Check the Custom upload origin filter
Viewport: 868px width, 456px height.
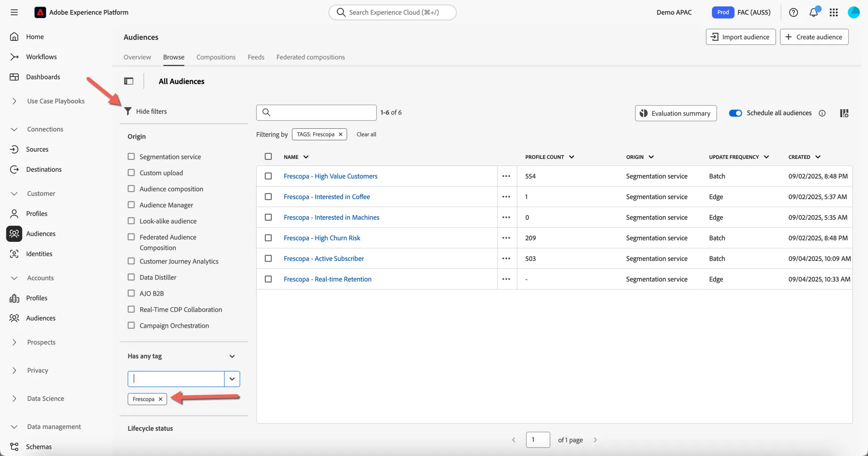click(131, 172)
